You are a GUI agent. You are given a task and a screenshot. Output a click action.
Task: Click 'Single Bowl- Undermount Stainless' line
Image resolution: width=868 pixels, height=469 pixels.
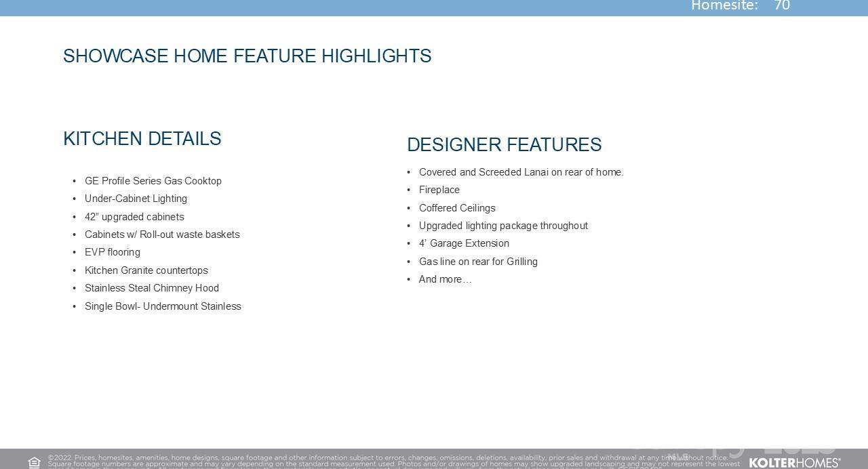coord(163,306)
